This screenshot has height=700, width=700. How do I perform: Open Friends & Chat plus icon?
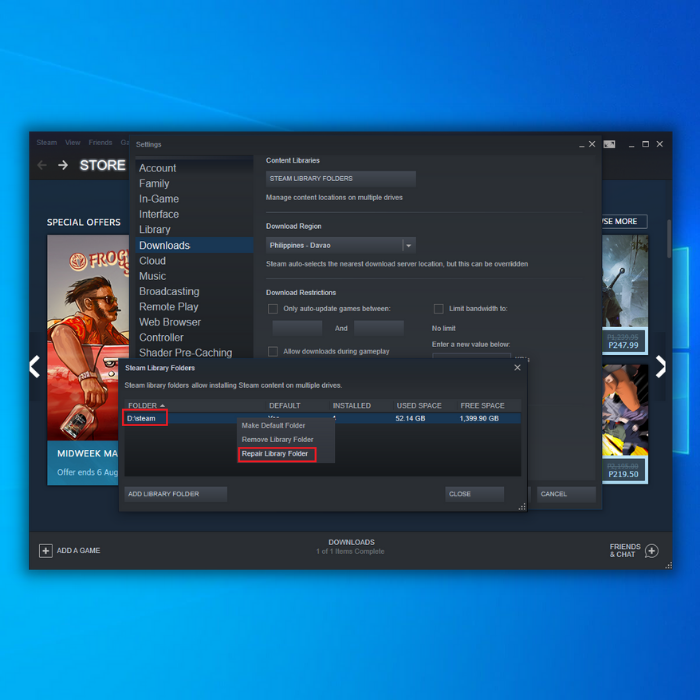(x=651, y=550)
